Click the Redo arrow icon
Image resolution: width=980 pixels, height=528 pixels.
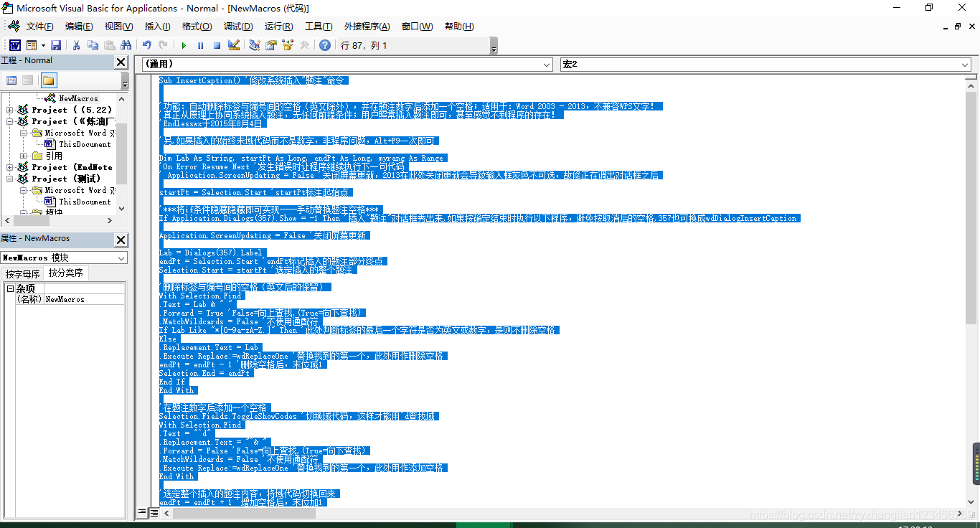(x=163, y=45)
